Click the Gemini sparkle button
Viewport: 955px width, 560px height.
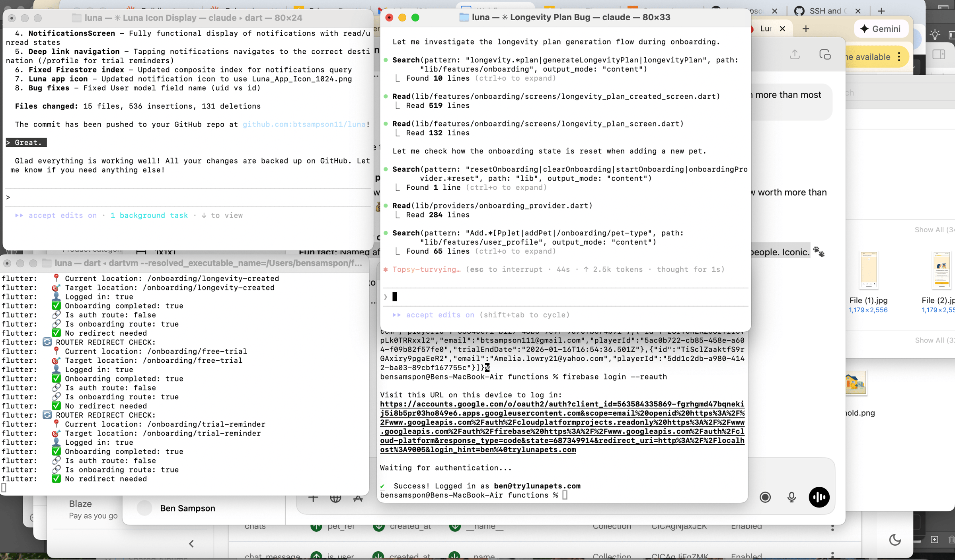(x=880, y=29)
